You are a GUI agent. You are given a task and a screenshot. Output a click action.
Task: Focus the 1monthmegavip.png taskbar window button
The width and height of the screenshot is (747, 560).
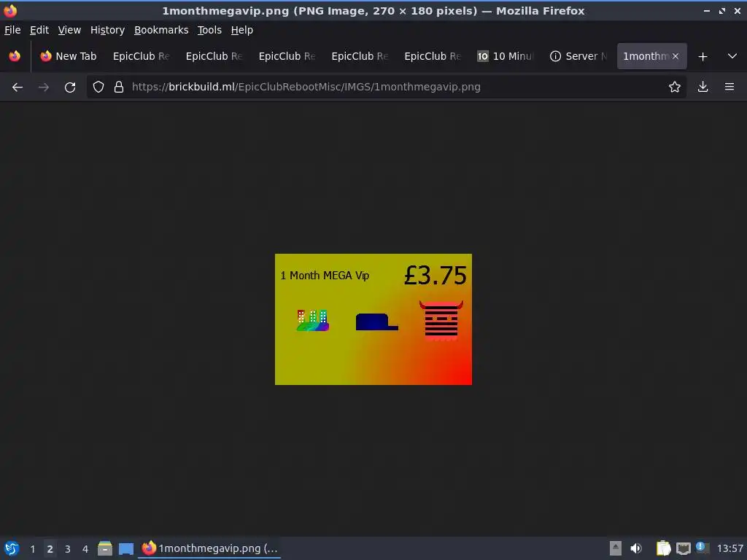pos(209,548)
